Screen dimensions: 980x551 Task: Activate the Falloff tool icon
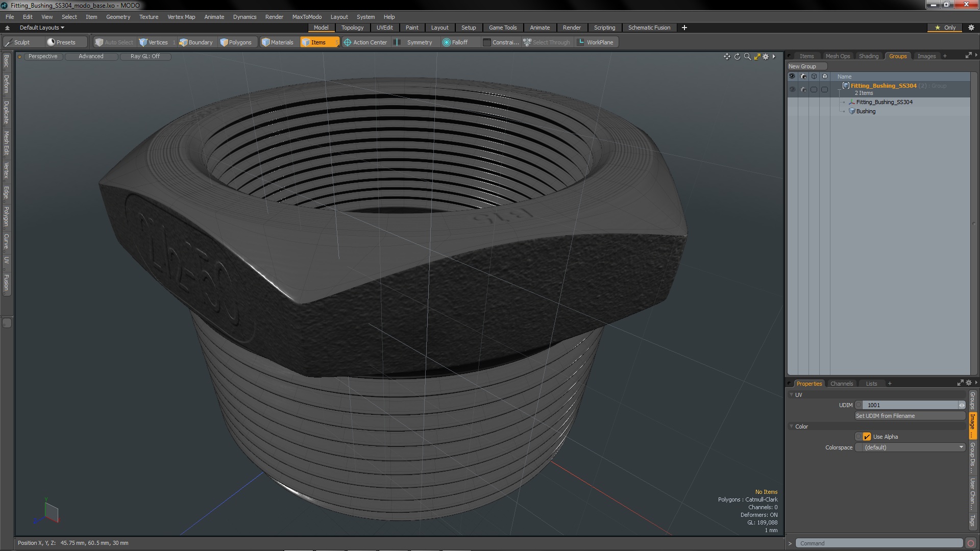pos(447,42)
